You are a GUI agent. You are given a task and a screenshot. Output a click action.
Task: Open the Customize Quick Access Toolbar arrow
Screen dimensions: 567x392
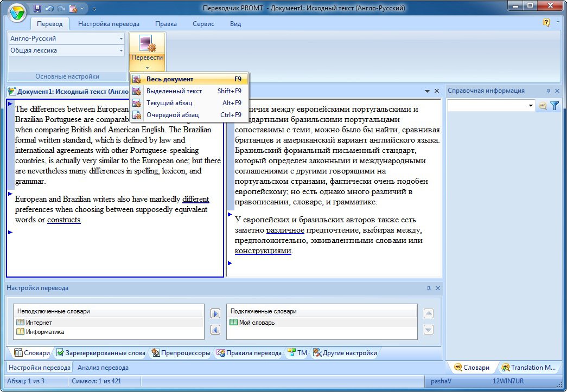coord(94,8)
